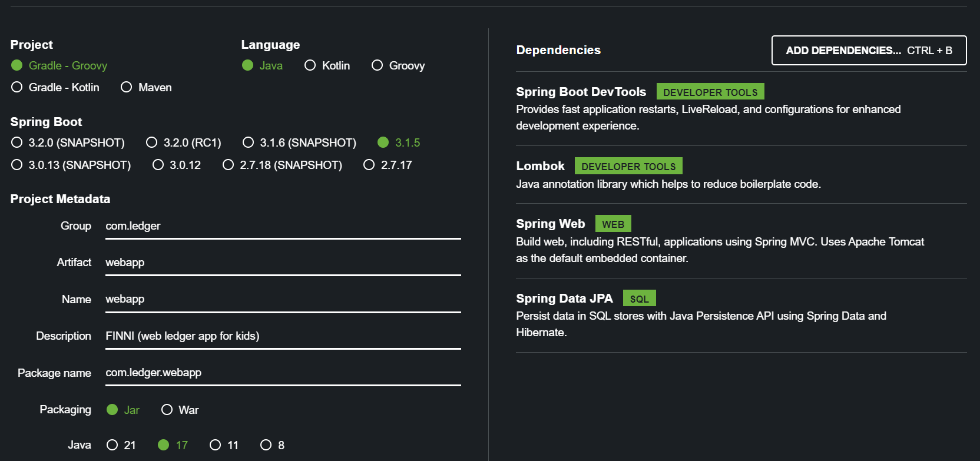Edit the Artifact field
The image size is (980, 461).
tap(283, 263)
